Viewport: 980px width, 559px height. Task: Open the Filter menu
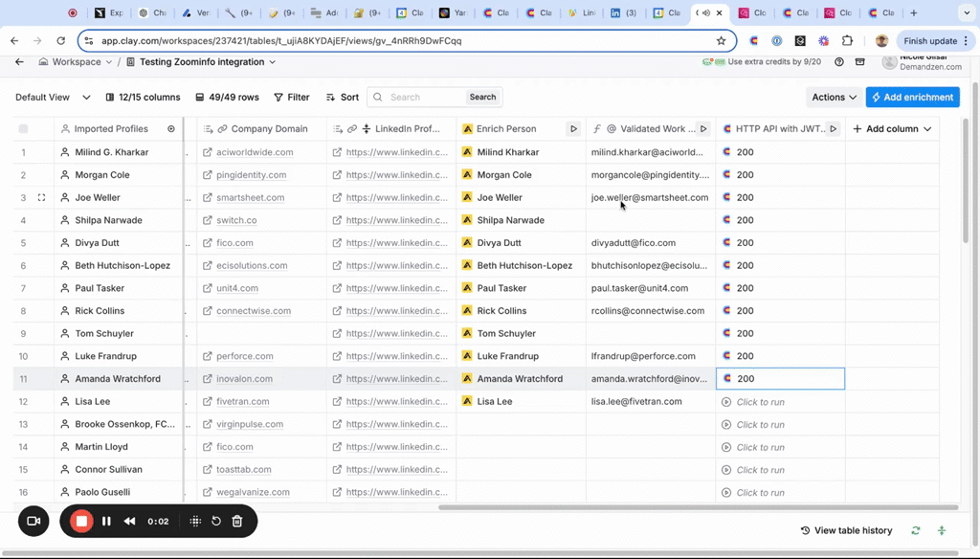[291, 98]
